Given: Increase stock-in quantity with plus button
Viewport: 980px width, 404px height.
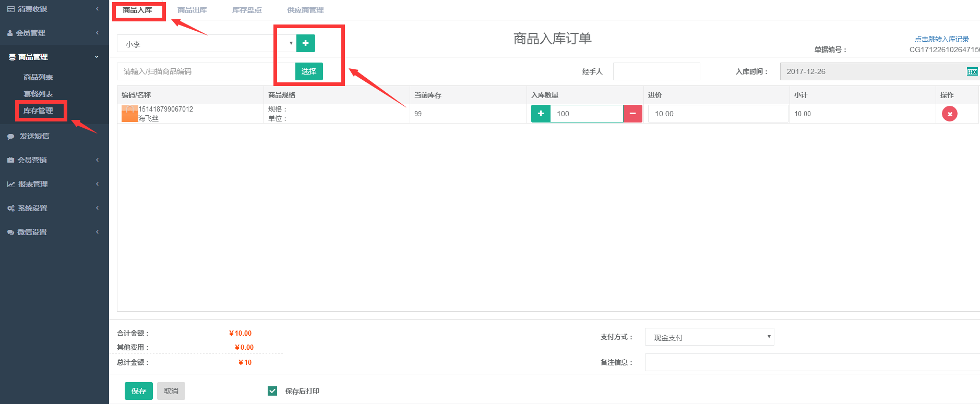Looking at the screenshot, I should pos(541,114).
